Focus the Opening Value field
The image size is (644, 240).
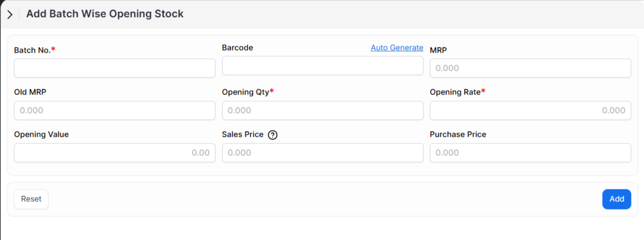coord(114,153)
